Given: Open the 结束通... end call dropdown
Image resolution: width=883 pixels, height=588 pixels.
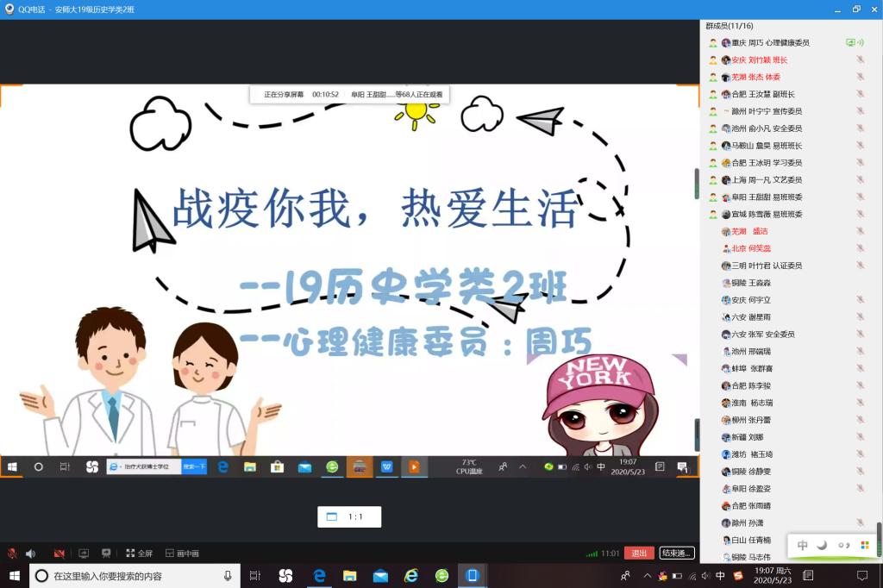Looking at the screenshot, I should point(676,553).
